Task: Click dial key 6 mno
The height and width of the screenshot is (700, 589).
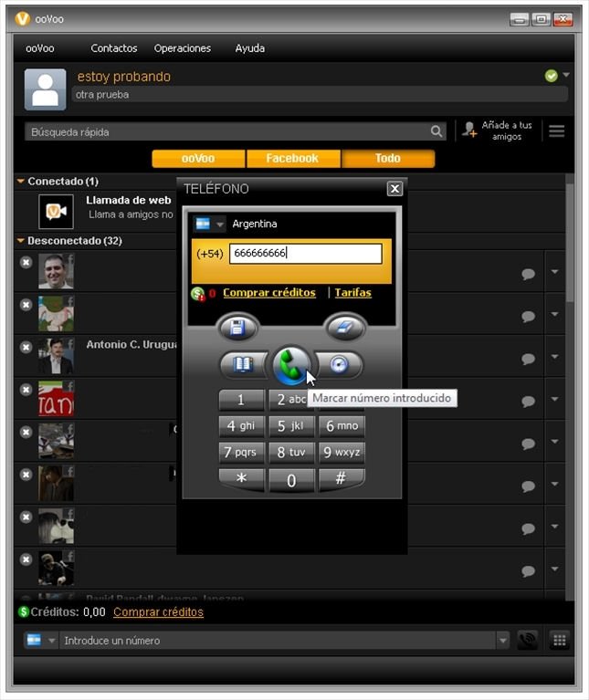Action: pyautogui.click(x=342, y=425)
